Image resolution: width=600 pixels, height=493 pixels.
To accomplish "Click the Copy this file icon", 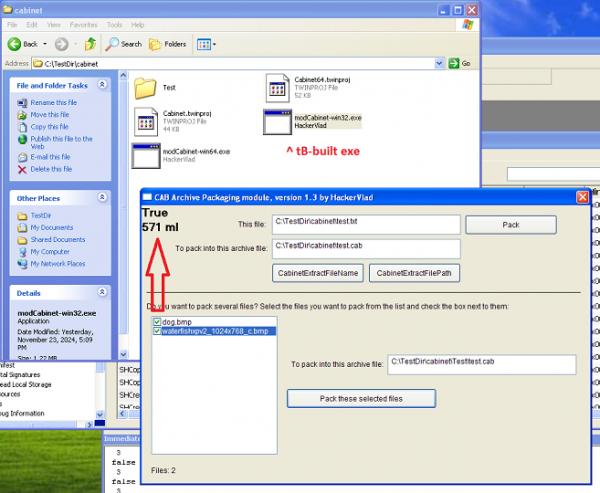I will pyautogui.click(x=22, y=127).
